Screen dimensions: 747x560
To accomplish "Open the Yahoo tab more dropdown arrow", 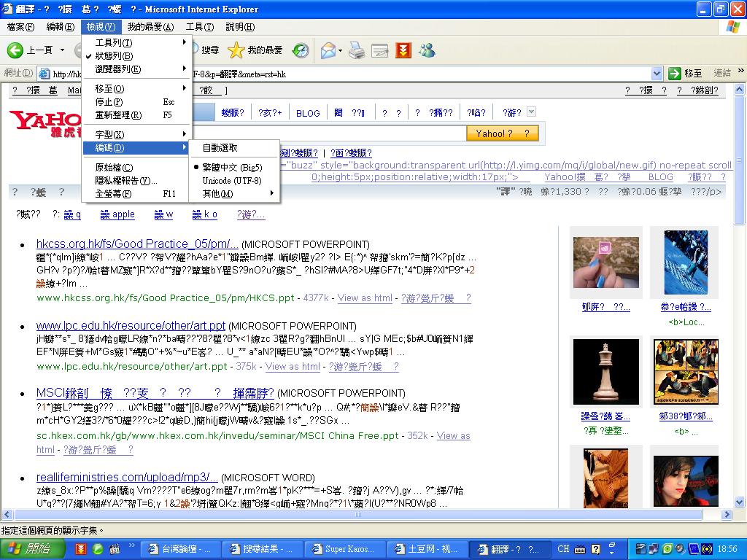I will (532, 112).
